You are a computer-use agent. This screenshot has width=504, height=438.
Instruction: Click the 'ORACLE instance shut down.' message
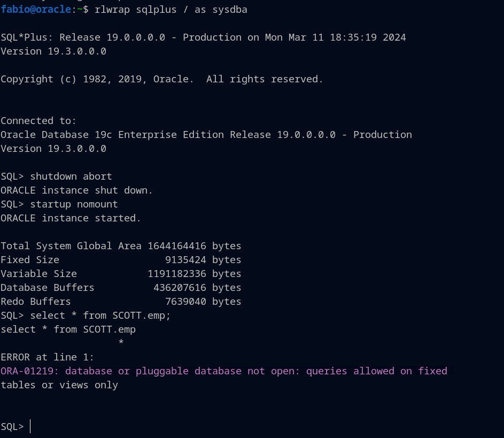pyautogui.click(x=76, y=190)
